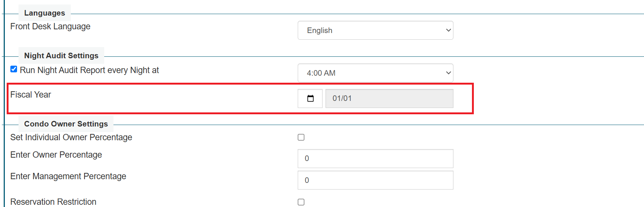Click the Run Night Audit Report label
Viewport: 644px width, 207px height.
89,70
